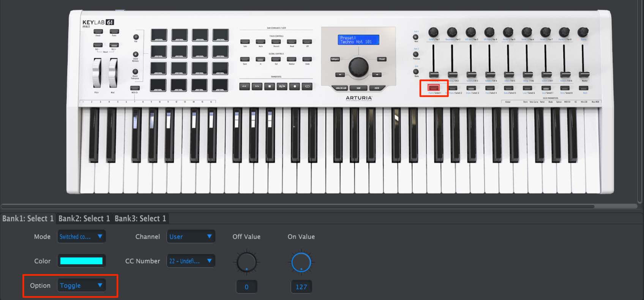Image resolution: width=644 pixels, height=300 pixels.
Task: Open the Mode dropdown showing Switched control
Action: (81, 237)
